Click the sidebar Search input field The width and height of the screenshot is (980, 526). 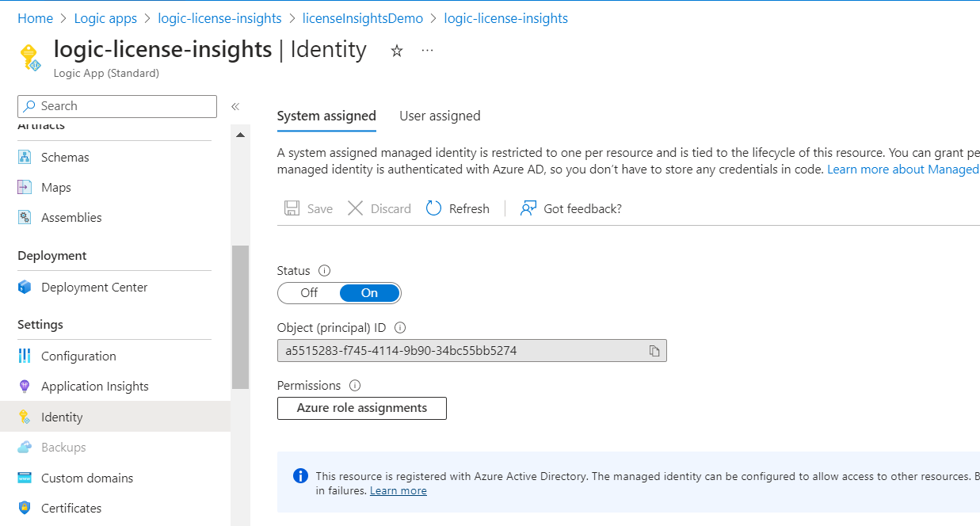(x=117, y=106)
